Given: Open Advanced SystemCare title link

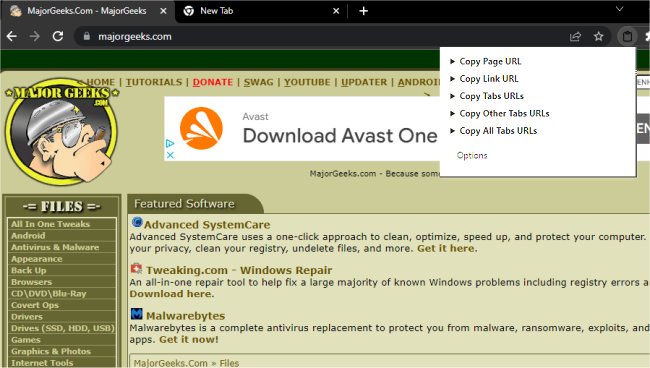Looking at the screenshot, I should pos(207,225).
